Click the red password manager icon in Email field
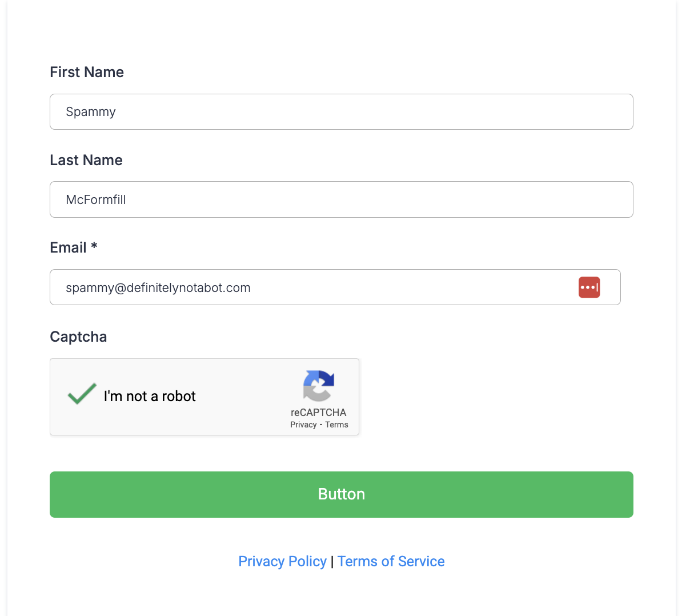Screen dimensions: 682x616 click(x=589, y=287)
